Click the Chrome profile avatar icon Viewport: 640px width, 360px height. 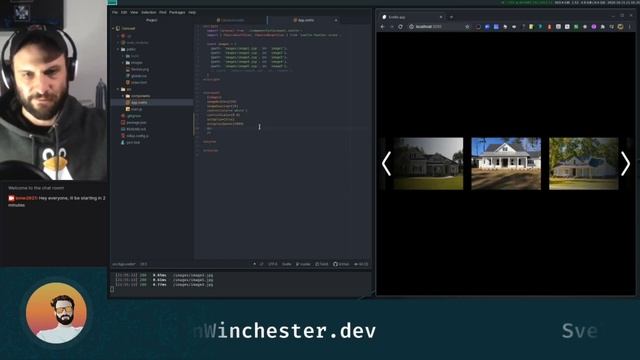pos(620,27)
